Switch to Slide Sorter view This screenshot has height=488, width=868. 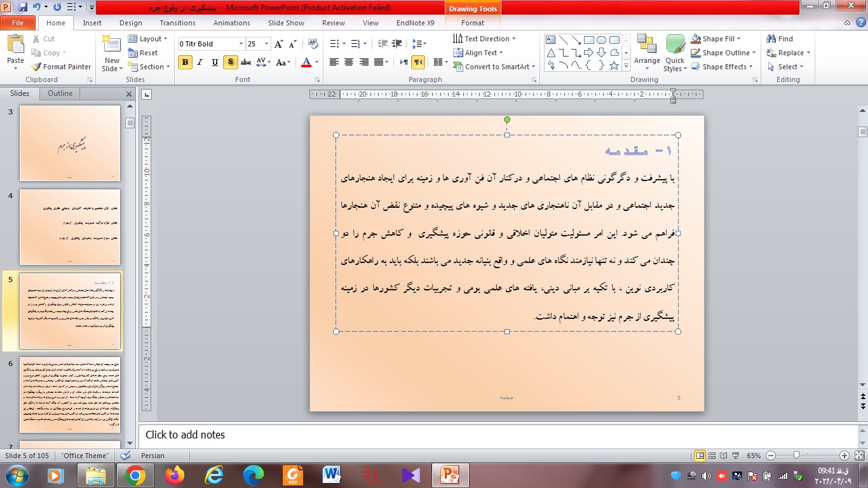(x=712, y=456)
